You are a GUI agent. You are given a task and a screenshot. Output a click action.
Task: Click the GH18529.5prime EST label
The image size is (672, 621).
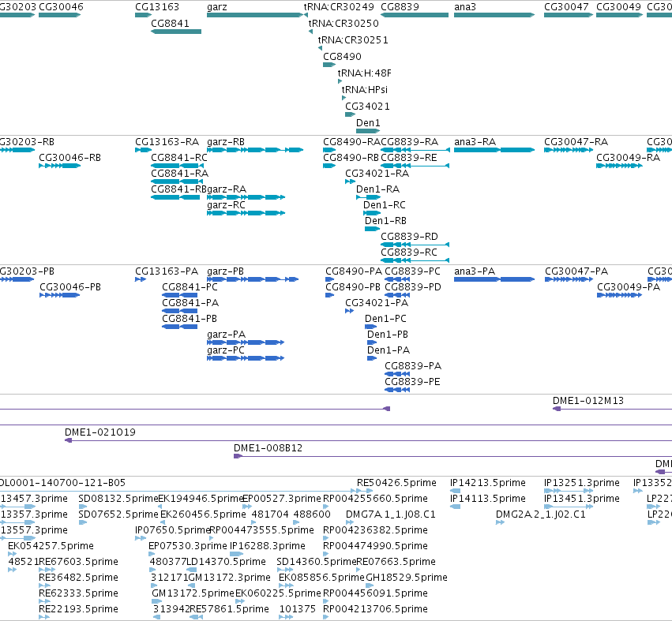(x=407, y=578)
